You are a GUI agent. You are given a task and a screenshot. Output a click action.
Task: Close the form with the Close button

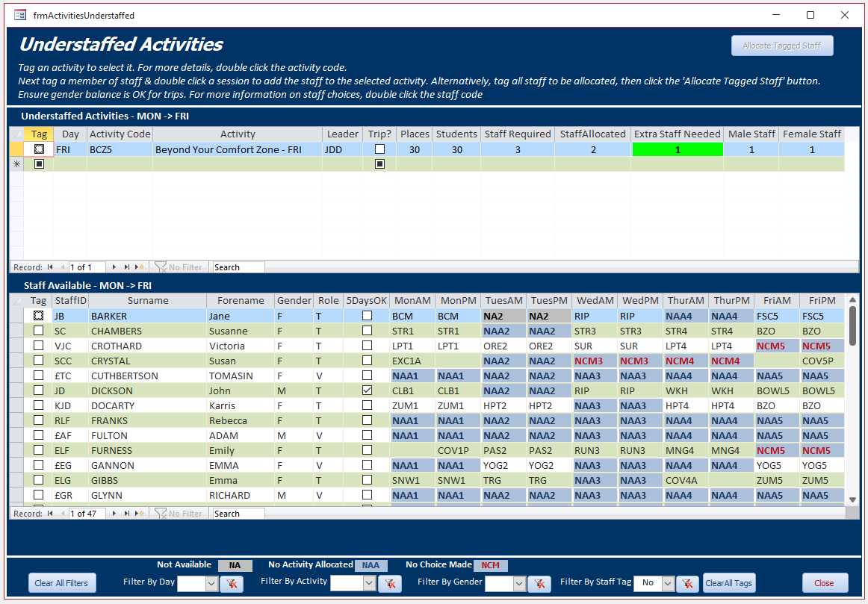824,583
